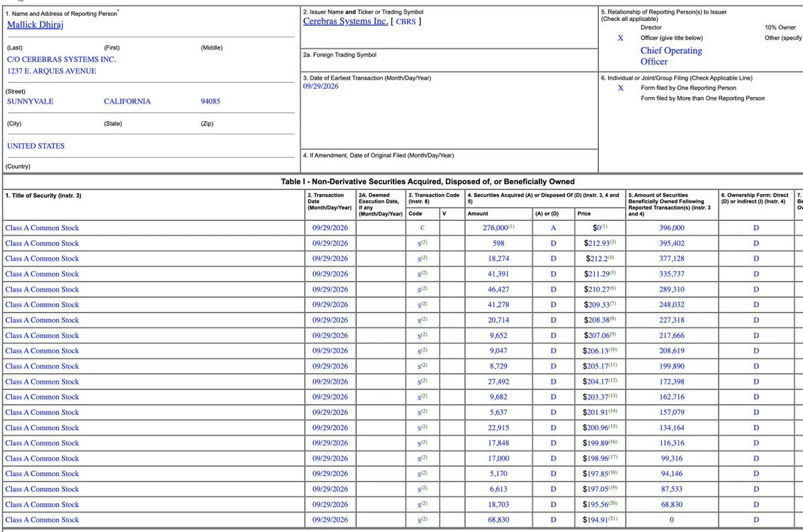Select the amount '18,703'
This screenshot has height=532, width=803.
pos(497,505)
